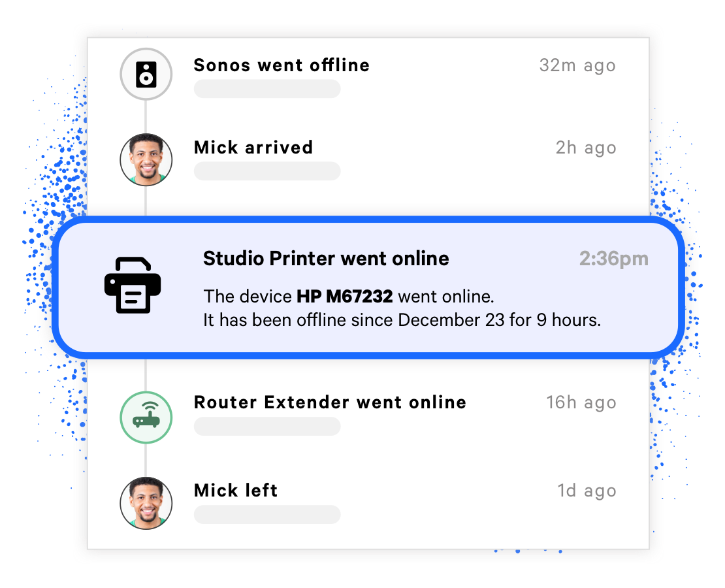
Task: Select "Studio Printer went online" heading
Action: click(326, 259)
